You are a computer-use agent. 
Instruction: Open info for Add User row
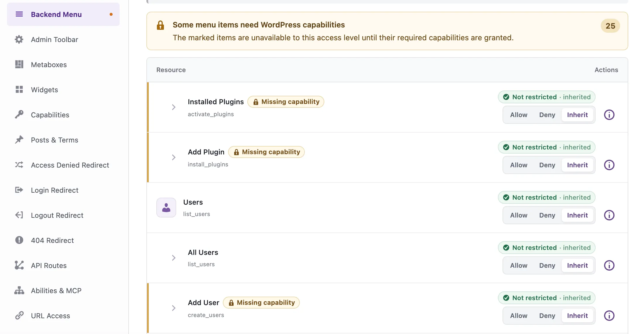pyautogui.click(x=609, y=316)
